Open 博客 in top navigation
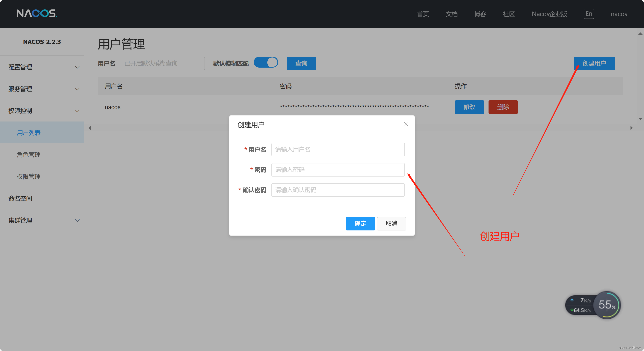This screenshot has width=644, height=351. tap(480, 14)
